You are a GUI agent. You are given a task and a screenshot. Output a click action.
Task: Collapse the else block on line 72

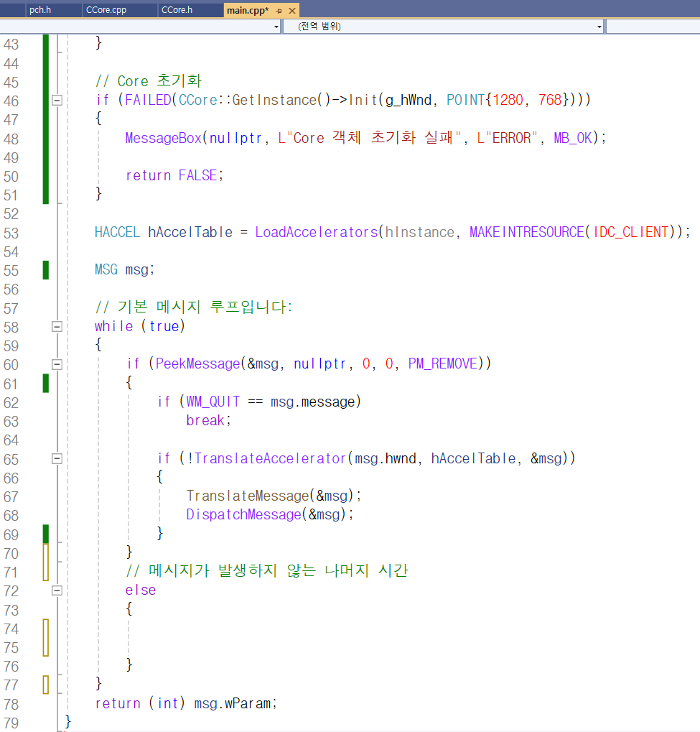click(x=57, y=590)
